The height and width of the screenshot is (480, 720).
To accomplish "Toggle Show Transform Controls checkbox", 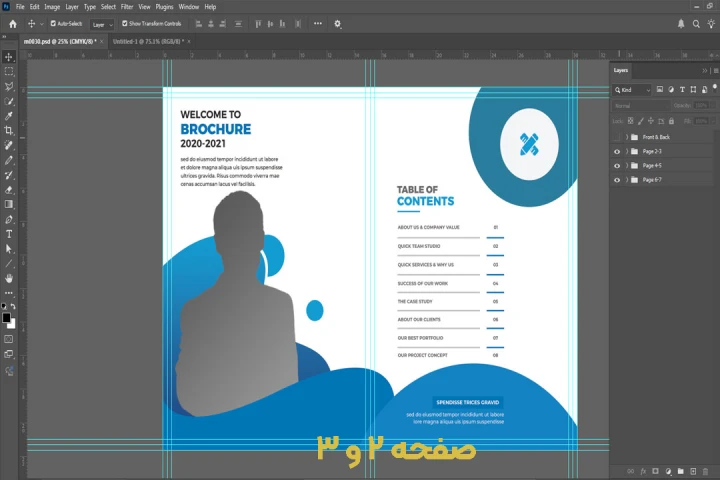I will pos(124,23).
